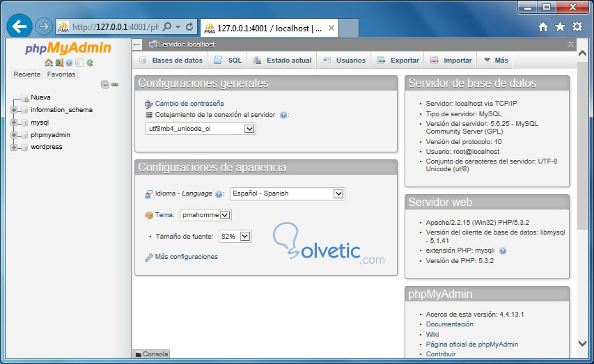594x364 pixels.
Task: Open the browser home page icon
Action: pyautogui.click(x=543, y=26)
